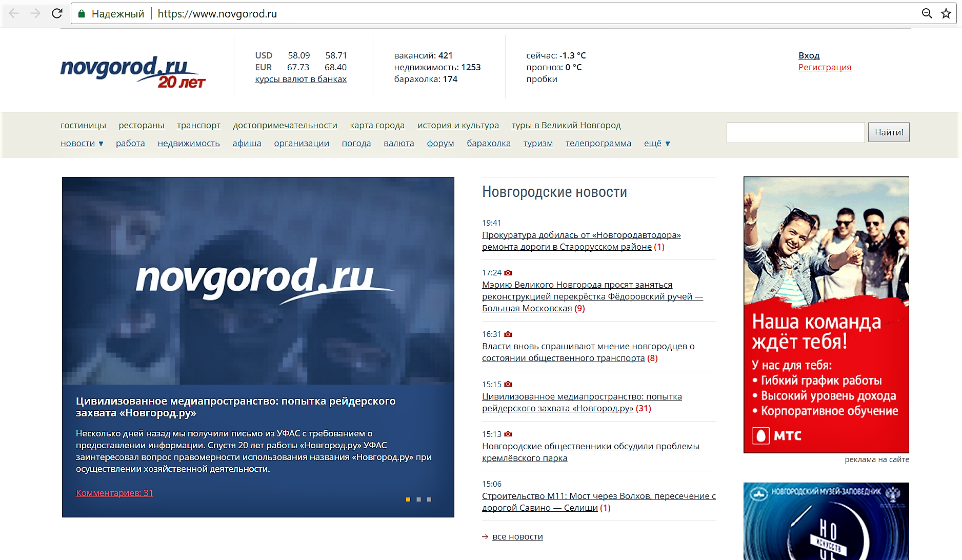This screenshot has width=962, height=560.
Task: Click the secure padlock icon
Action: (x=81, y=14)
